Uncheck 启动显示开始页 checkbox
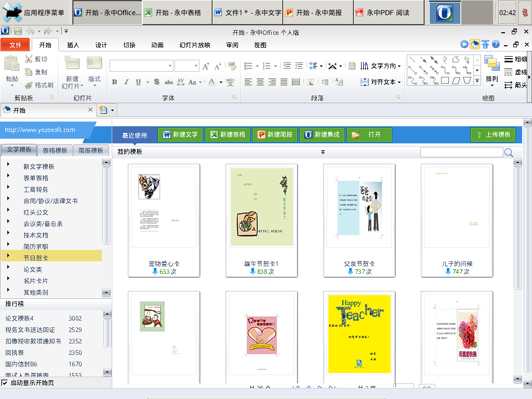532x399 pixels. pos(5,383)
